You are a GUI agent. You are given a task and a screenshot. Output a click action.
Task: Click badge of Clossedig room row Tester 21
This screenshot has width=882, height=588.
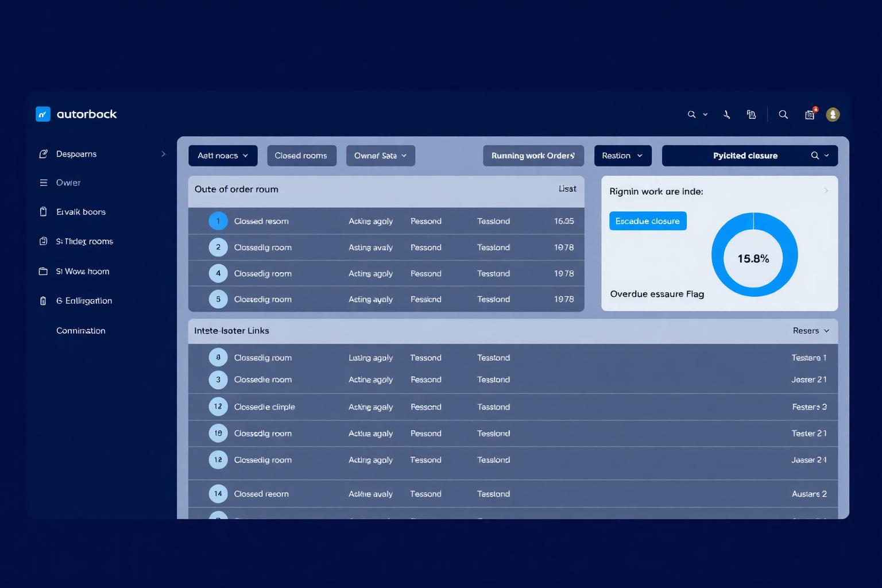pyautogui.click(x=218, y=434)
